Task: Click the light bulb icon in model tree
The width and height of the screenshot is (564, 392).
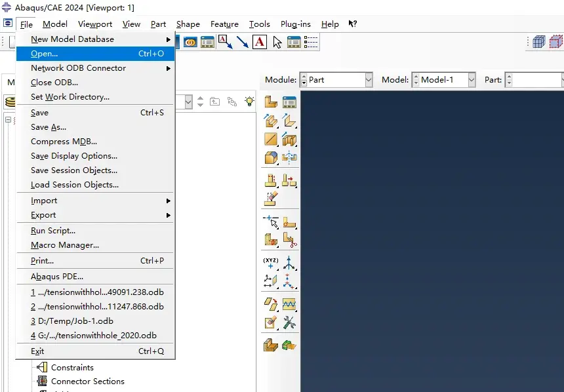Action: click(249, 102)
